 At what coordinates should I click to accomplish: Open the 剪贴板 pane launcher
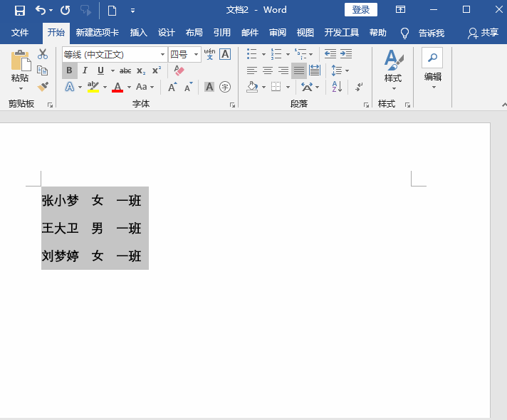(x=50, y=105)
